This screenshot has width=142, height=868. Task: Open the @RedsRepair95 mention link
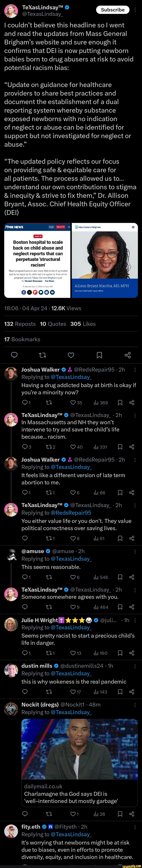pyautogui.click(x=71, y=513)
